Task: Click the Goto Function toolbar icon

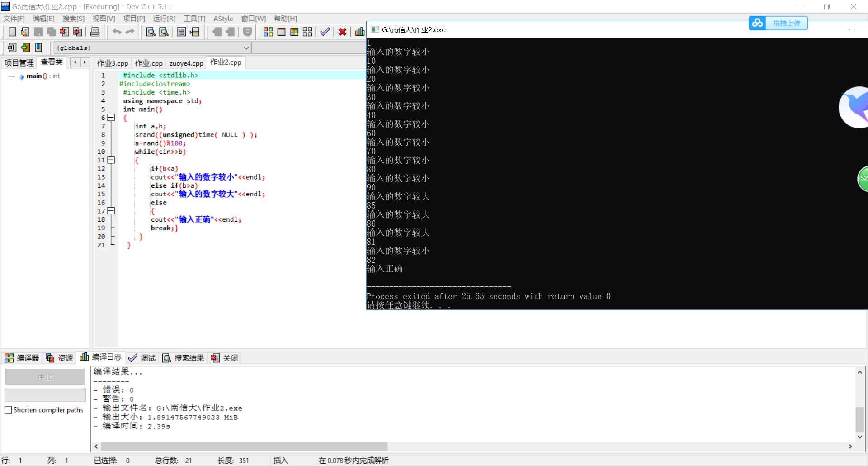Action: [x=181, y=32]
